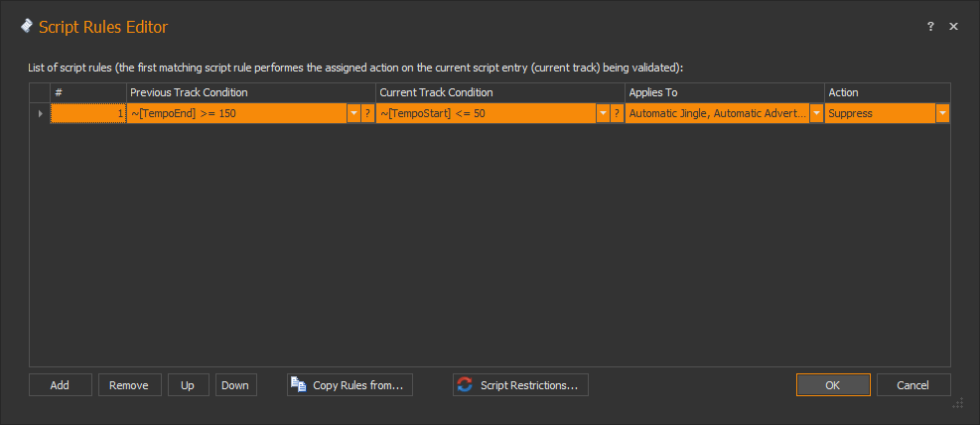Click the row indicator arrow for rule 1
Screen dimensions: 980x425
40,113
